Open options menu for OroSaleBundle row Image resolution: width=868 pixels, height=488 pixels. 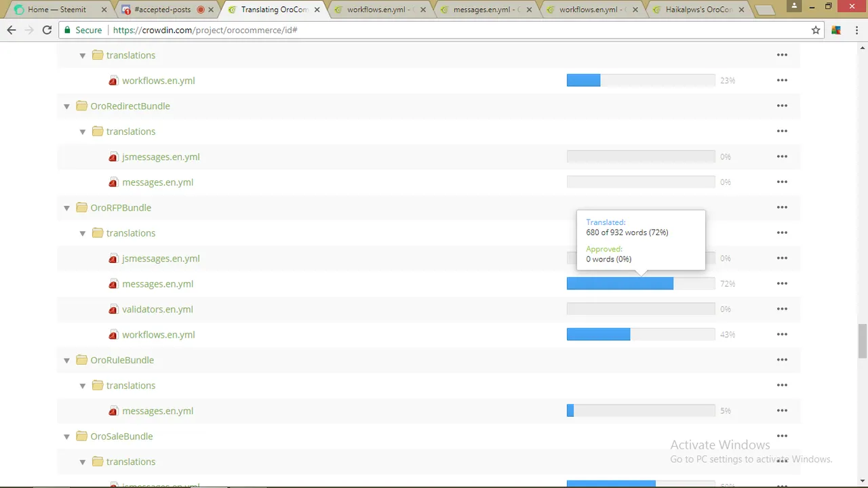pos(782,436)
